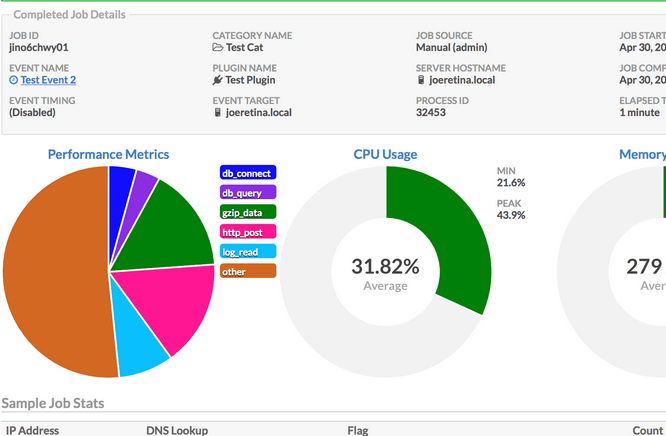Select the http_post legend label

(x=248, y=232)
